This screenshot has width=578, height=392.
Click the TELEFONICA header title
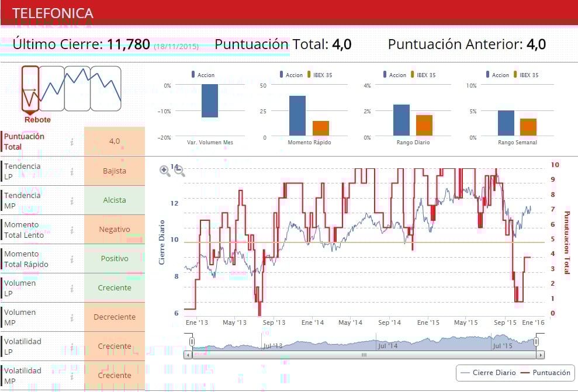pos(53,13)
